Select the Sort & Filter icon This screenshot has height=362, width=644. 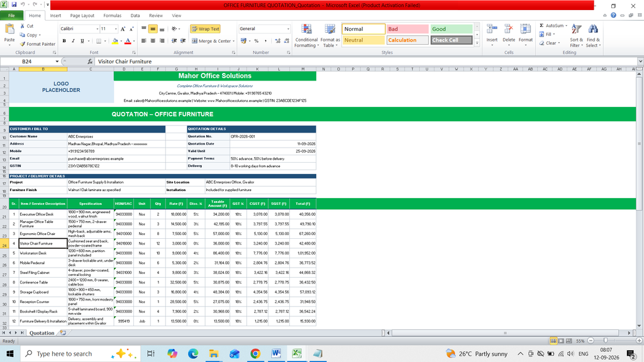576,30
